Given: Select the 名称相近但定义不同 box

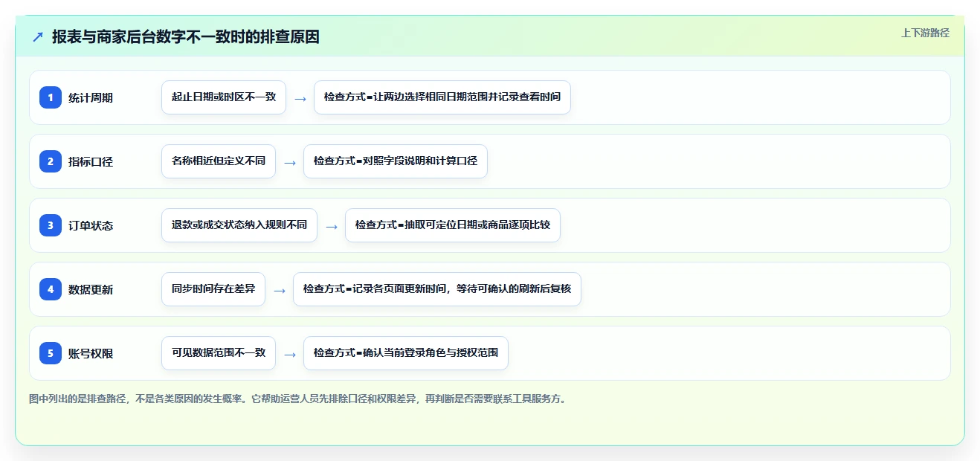Looking at the screenshot, I should pyautogui.click(x=219, y=161).
